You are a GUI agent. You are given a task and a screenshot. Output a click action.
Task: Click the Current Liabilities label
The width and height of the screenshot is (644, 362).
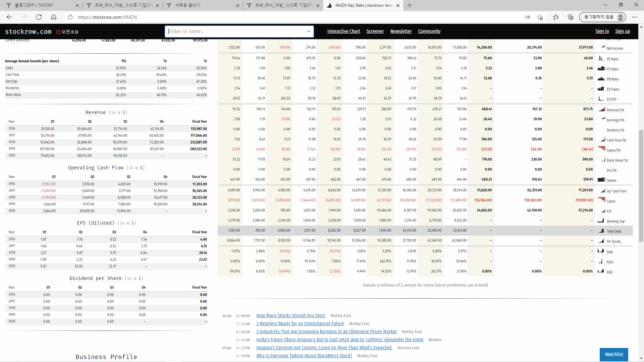17,40
